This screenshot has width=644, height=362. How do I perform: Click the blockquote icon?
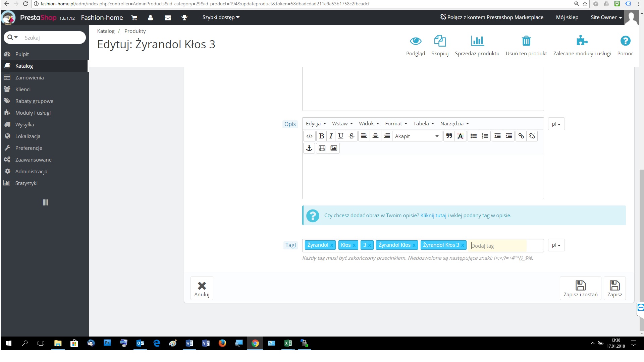[x=449, y=136]
